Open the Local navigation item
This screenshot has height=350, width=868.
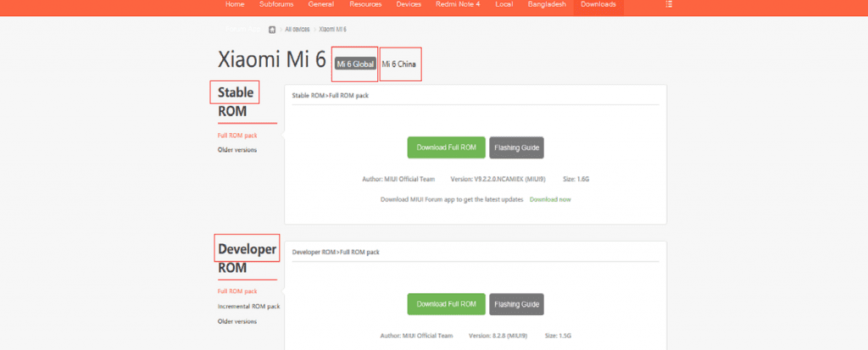(x=504, y=4)
